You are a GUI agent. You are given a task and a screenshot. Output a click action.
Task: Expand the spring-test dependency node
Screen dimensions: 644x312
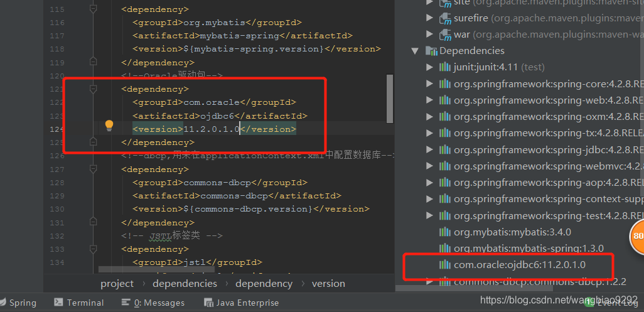click(429, 215)
